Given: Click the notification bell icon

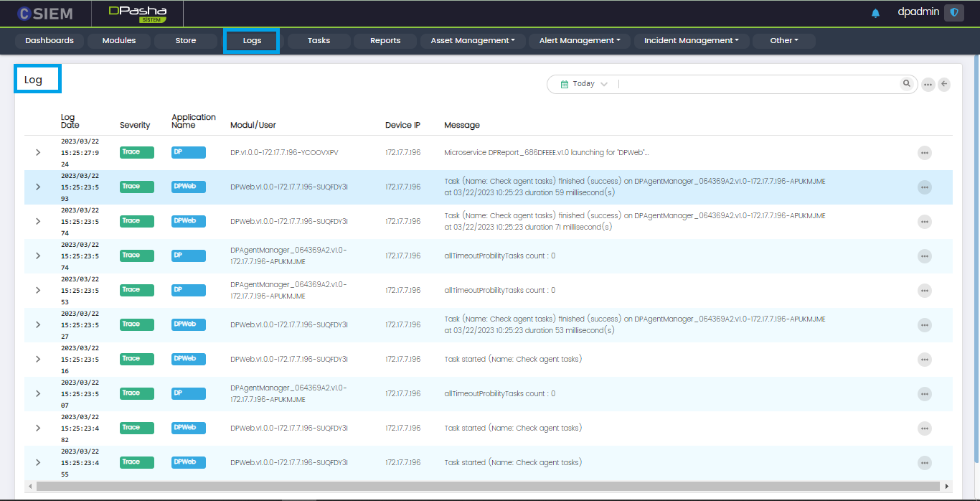Looking at the screenshot, I should [x=875, y=13].
